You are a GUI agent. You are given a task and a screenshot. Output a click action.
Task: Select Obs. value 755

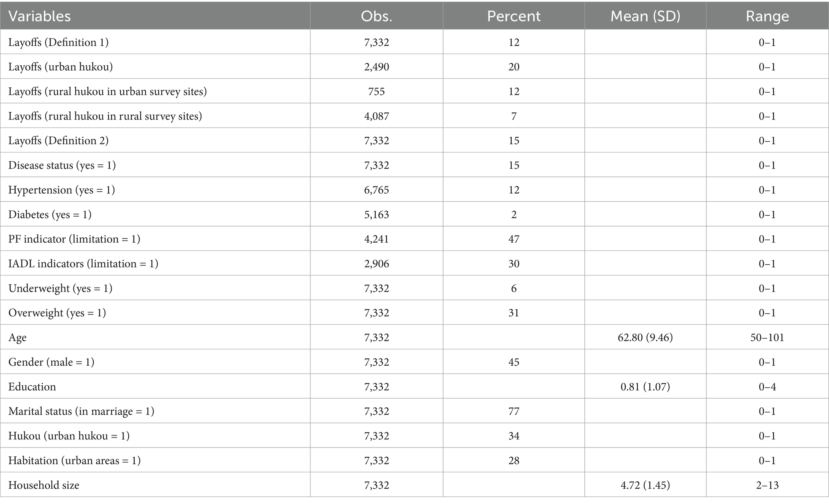tap(376, 91)
